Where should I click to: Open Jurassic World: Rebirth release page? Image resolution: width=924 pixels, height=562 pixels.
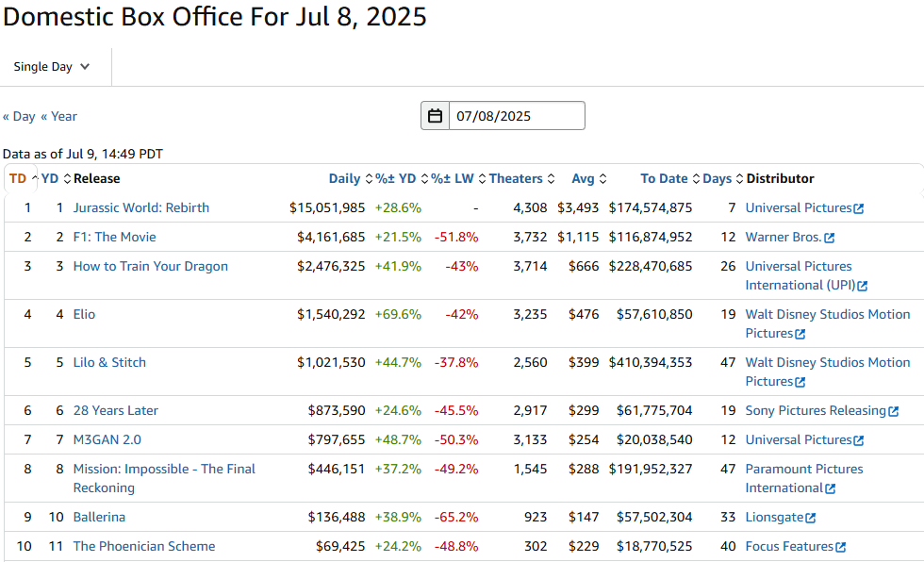140,208
